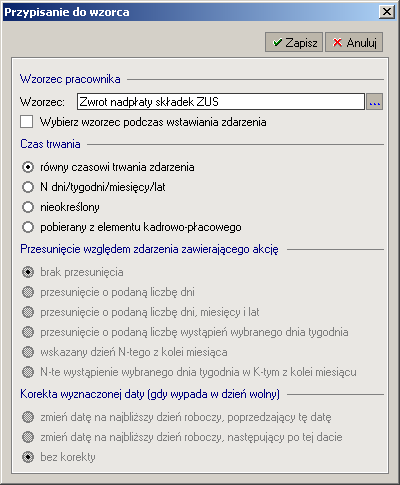Select correction to the following working day (następujący)
Viewport: 400px width, 485px height.
(28, 437)
